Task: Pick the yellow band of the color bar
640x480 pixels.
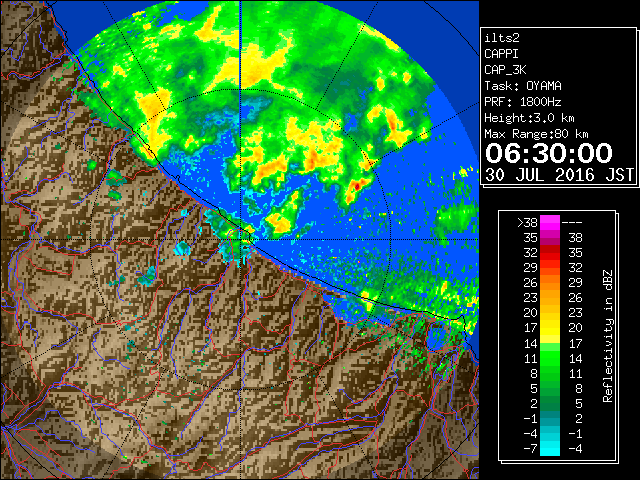Action: [x=550, y=328]
